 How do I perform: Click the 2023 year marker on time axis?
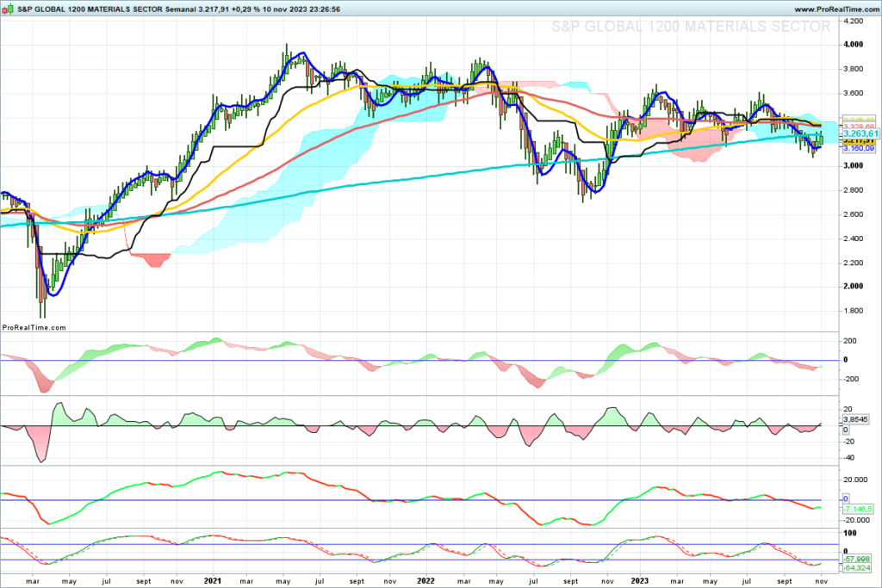640,581
